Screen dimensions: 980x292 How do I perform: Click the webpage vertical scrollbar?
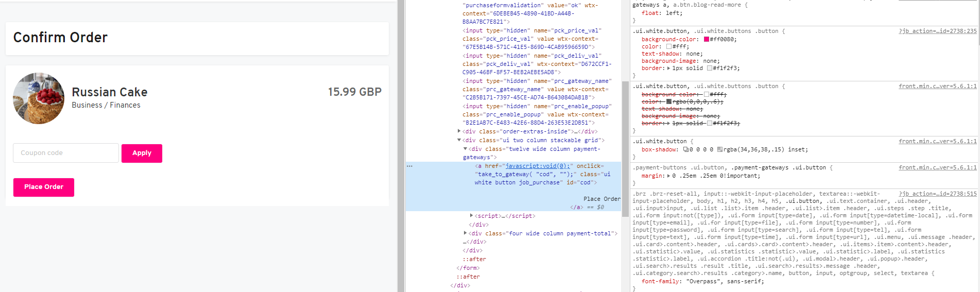click(401, 146)
